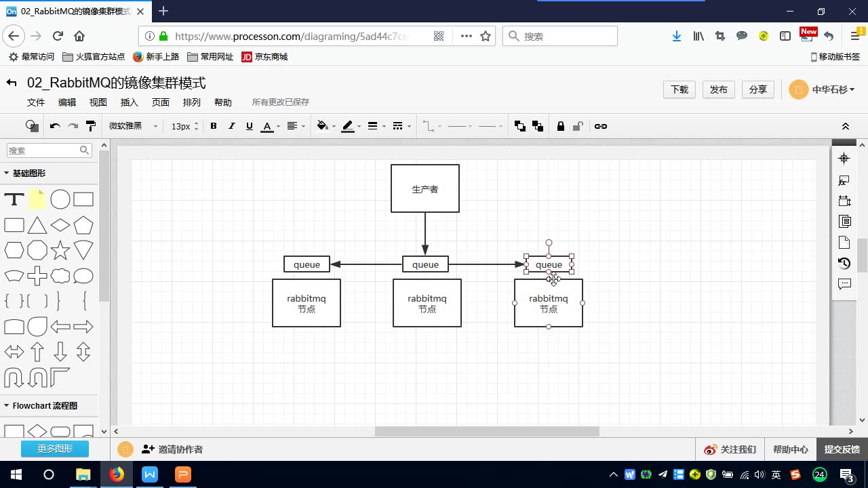Lock the selected shape
868x488 pixels.
click(561, 126)
